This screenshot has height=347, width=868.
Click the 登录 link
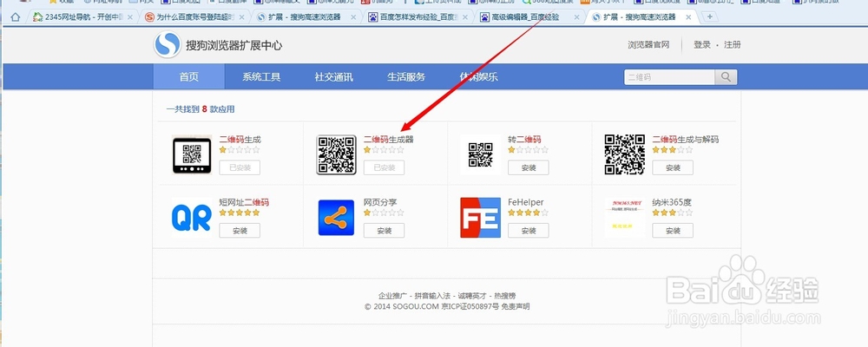click(x=702, y=45)
